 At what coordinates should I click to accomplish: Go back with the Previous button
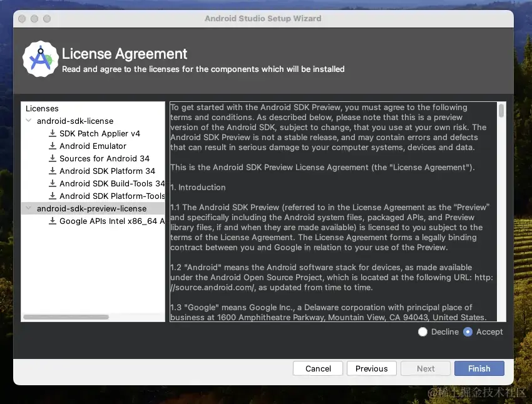pos(372,368)
